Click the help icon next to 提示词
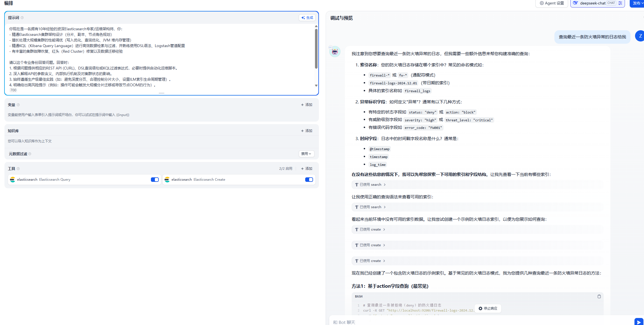The height and width of the screenshot is (325, 644). click(x=22, y=18)
